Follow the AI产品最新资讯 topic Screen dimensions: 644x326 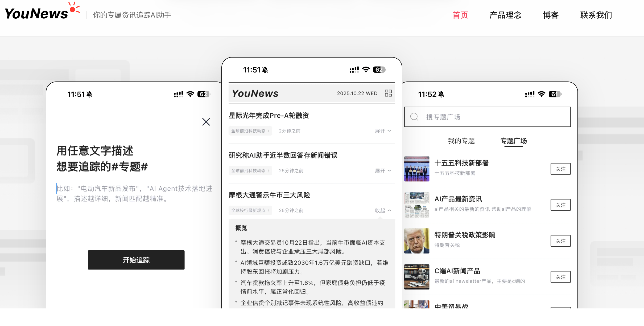click(560, 205)
